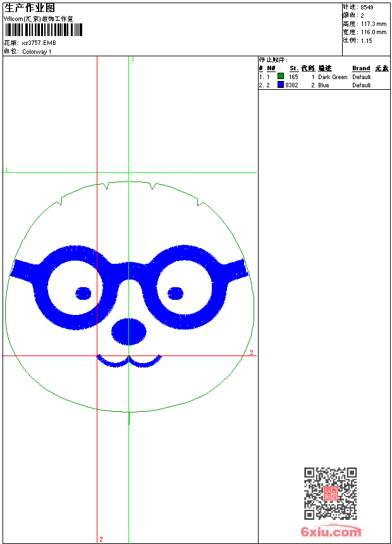The image size is (392, 544).
Task: Click the Dark Green color swatch
Action: (x=281, y=77)
